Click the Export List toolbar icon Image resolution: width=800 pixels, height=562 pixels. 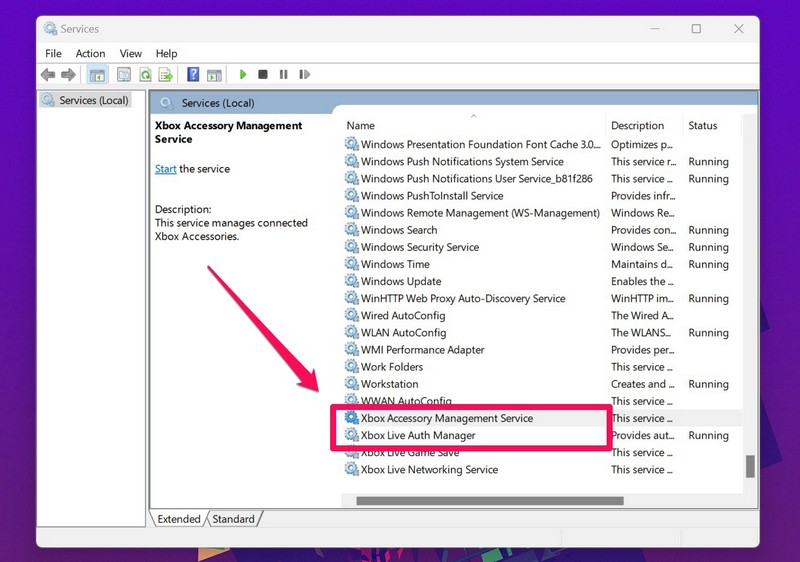pyautogui.click(x=166, y=75)
